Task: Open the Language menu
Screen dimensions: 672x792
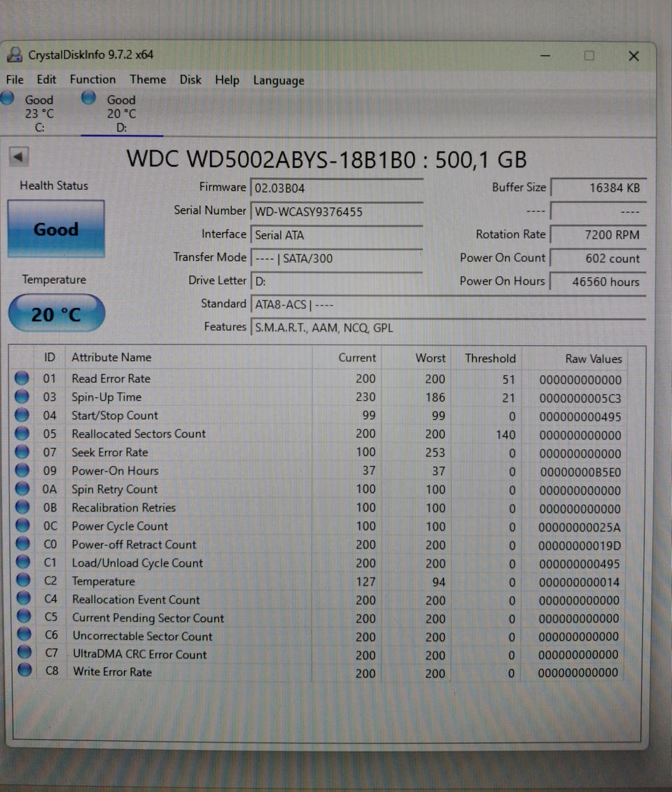Action: 279,81
